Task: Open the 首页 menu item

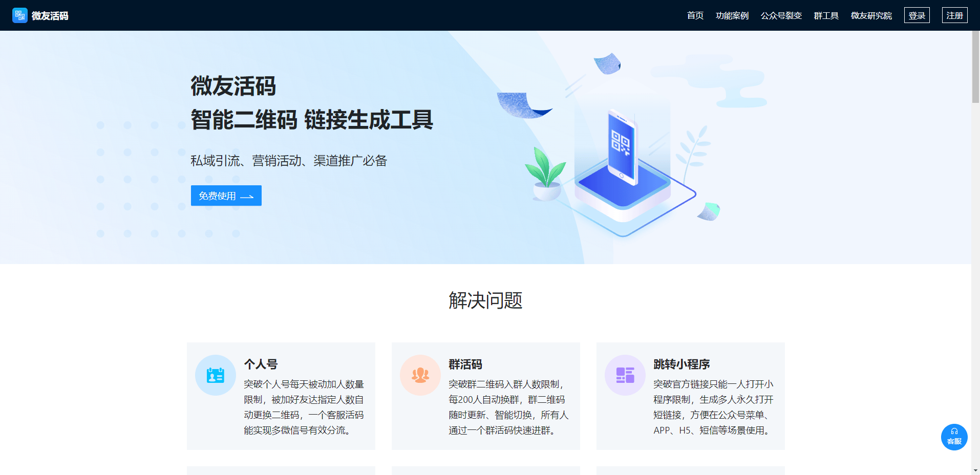Action: click(x=694, y=15)
